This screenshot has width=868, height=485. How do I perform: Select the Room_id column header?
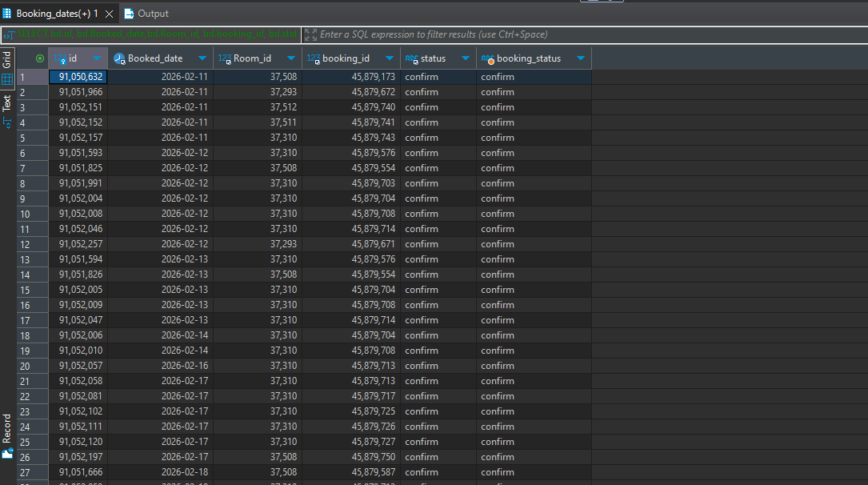click(x=258, y=58)
